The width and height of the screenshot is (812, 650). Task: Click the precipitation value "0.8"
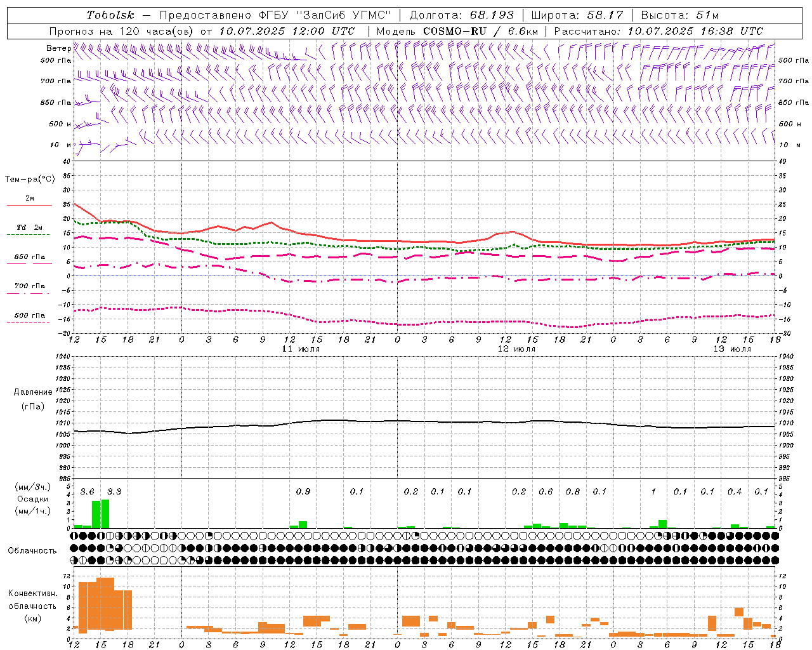point(573,492)
